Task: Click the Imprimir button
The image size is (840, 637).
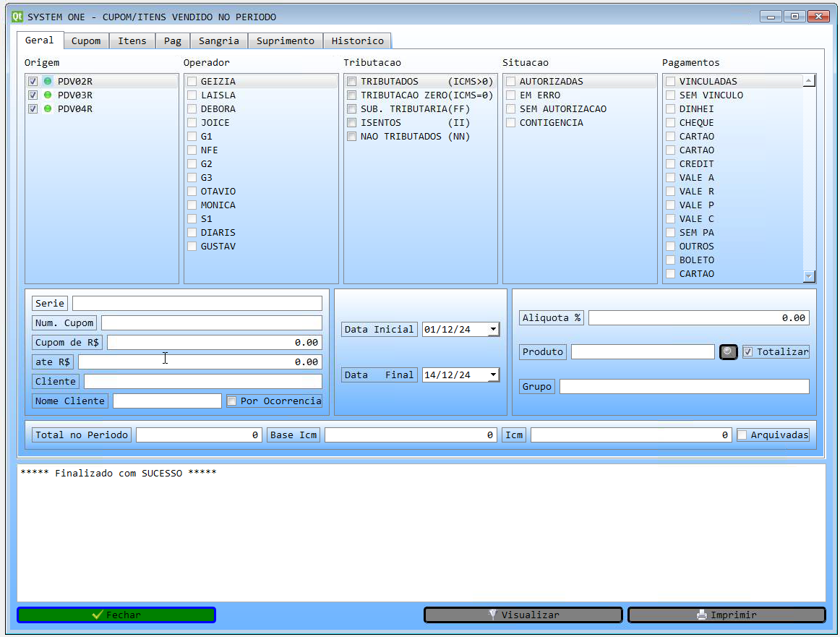Action: coord(726,615)
